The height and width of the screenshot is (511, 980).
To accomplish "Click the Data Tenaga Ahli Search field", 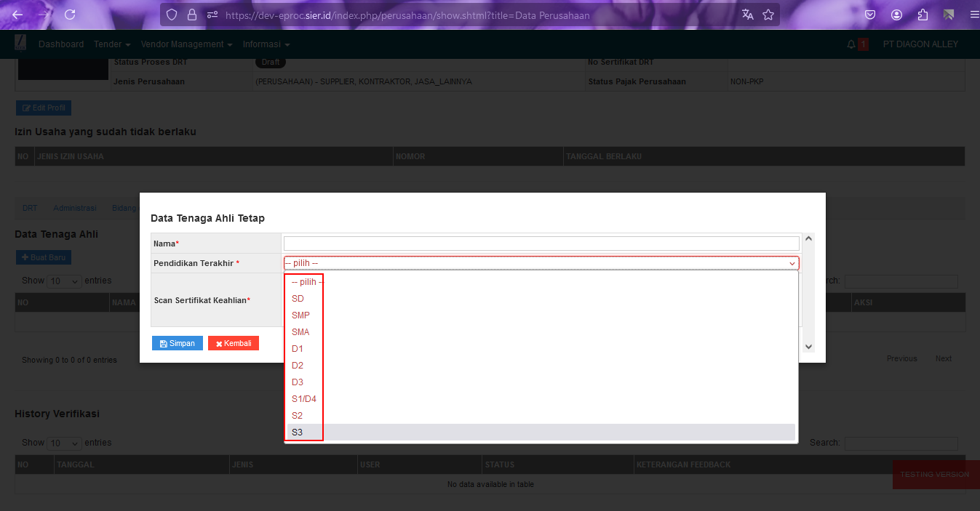I will 901,281.
